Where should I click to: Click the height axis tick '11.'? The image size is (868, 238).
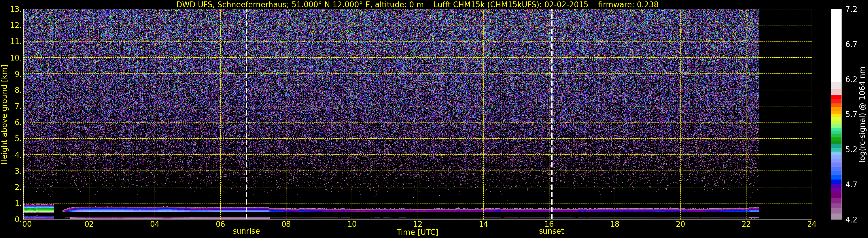(16, 42)
